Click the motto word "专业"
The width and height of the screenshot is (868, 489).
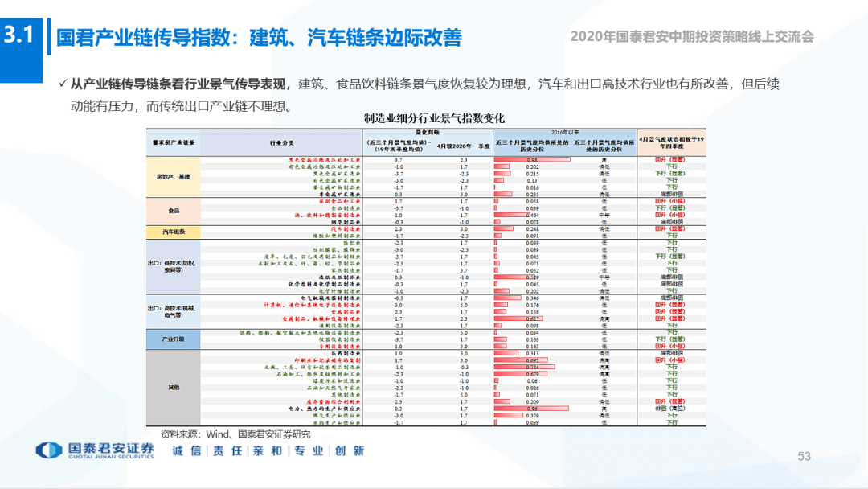pyautogui.click(x=309, y=450)
